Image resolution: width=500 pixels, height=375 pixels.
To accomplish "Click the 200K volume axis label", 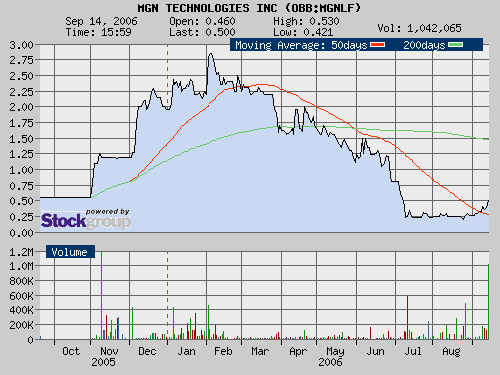I will pos(21,325).
